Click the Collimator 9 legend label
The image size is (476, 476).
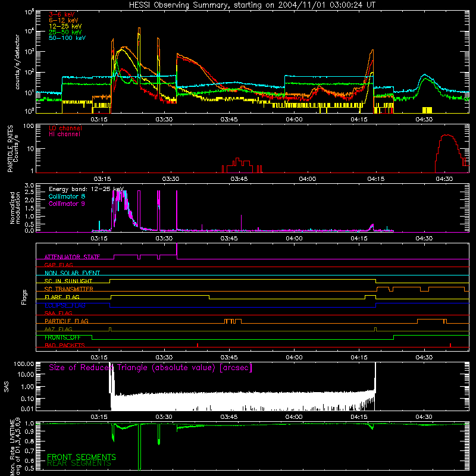(67, 203)
